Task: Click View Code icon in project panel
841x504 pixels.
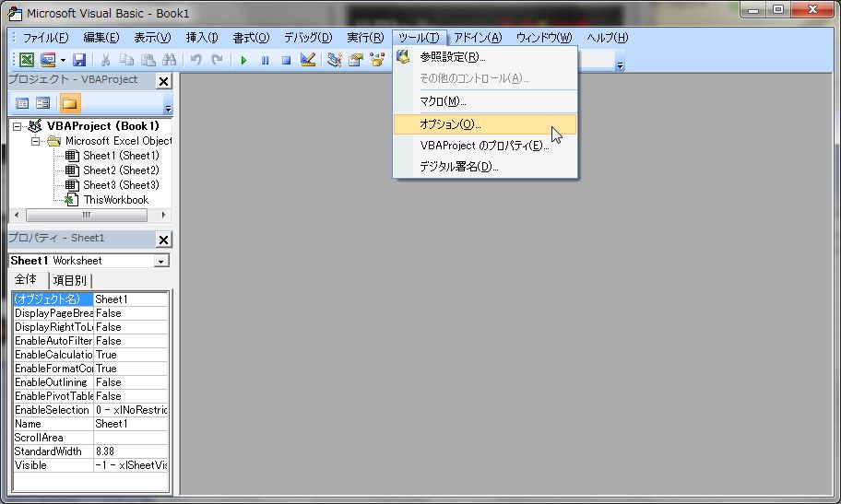Action: pos(22,103)
